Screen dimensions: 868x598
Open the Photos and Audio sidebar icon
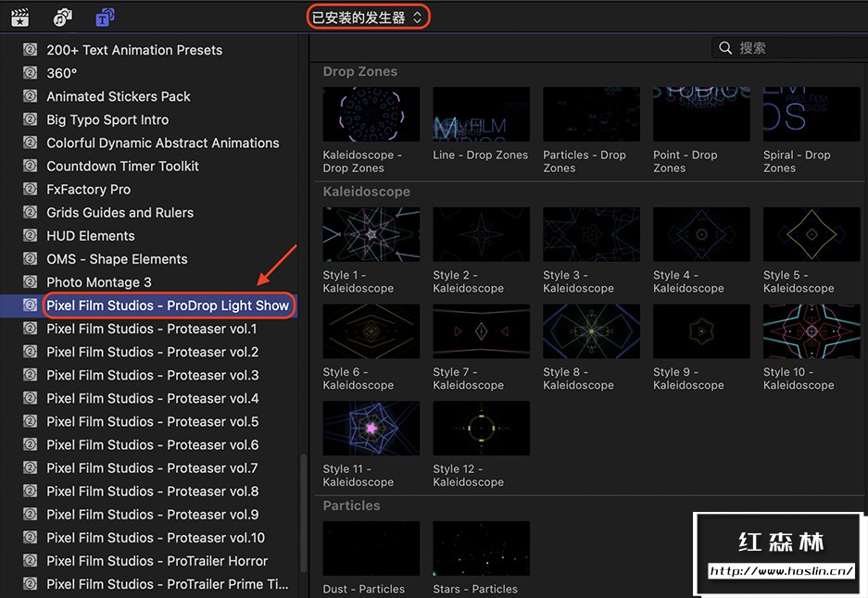[62, 18]
